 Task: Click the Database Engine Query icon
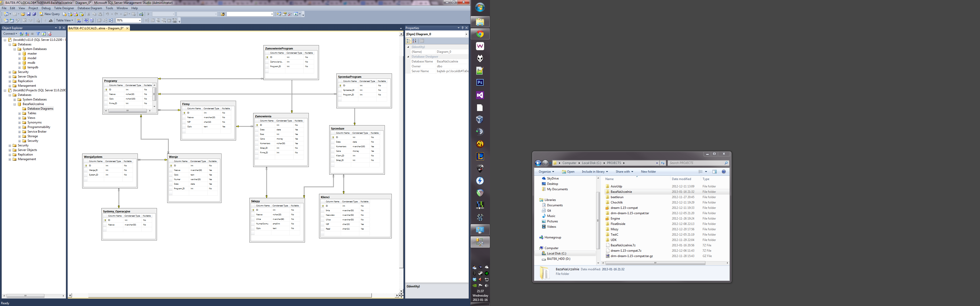pos(64,14)
